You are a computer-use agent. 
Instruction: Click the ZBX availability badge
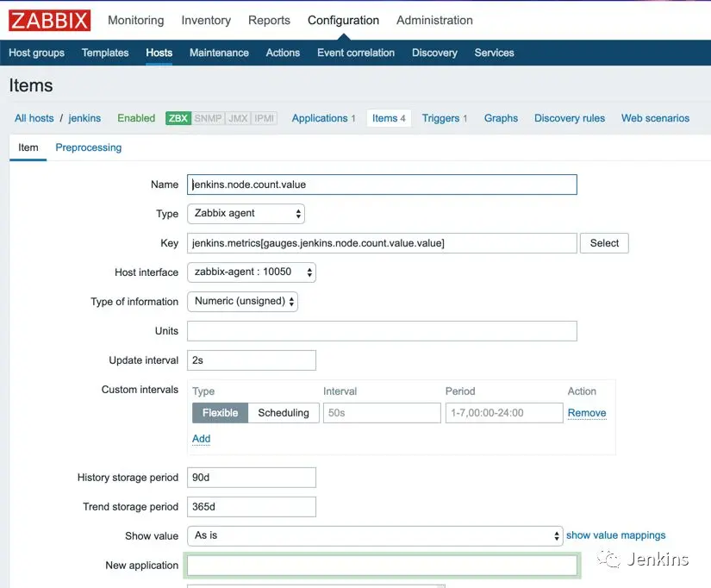point(178,118)
